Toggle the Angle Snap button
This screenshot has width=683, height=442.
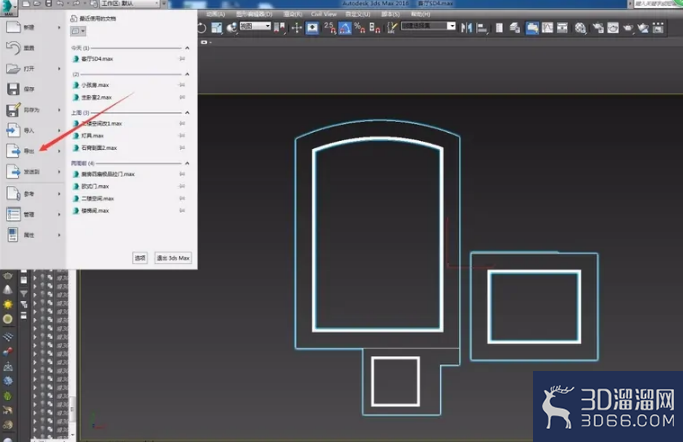[x=345, y=28]
